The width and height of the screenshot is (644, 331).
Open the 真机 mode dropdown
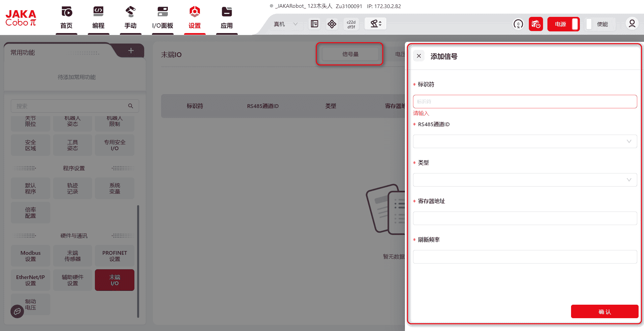(285, 24)
